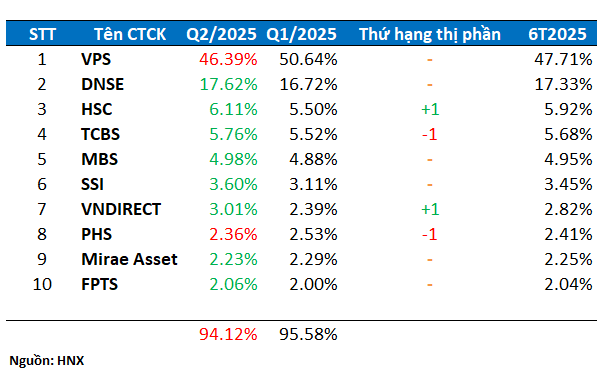Select the total 94.12% cell
Screen dimensions: 607x371
coord(228,334)
